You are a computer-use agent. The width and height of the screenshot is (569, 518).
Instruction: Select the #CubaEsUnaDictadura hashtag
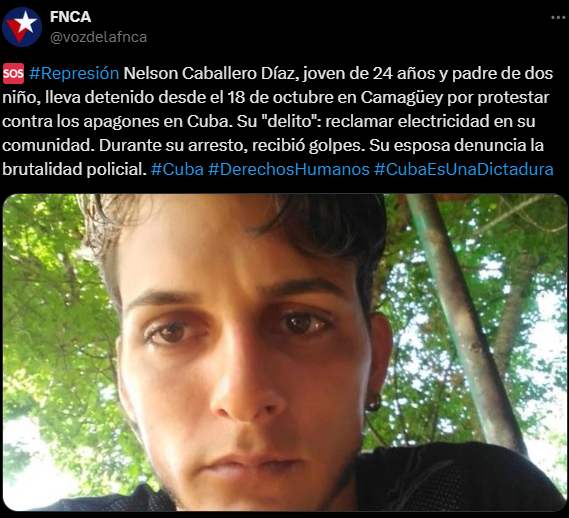click(x=463, y=169)
